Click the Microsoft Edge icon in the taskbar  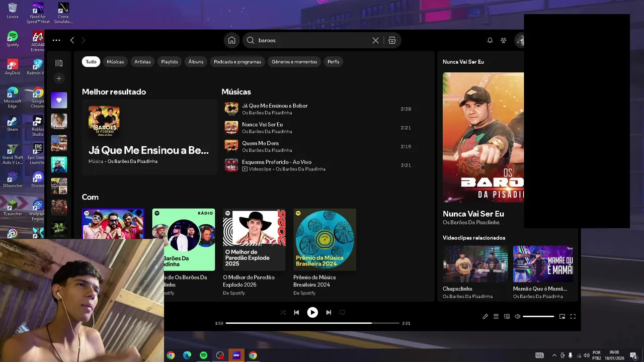pyautogui.click(x=187, y=355)
